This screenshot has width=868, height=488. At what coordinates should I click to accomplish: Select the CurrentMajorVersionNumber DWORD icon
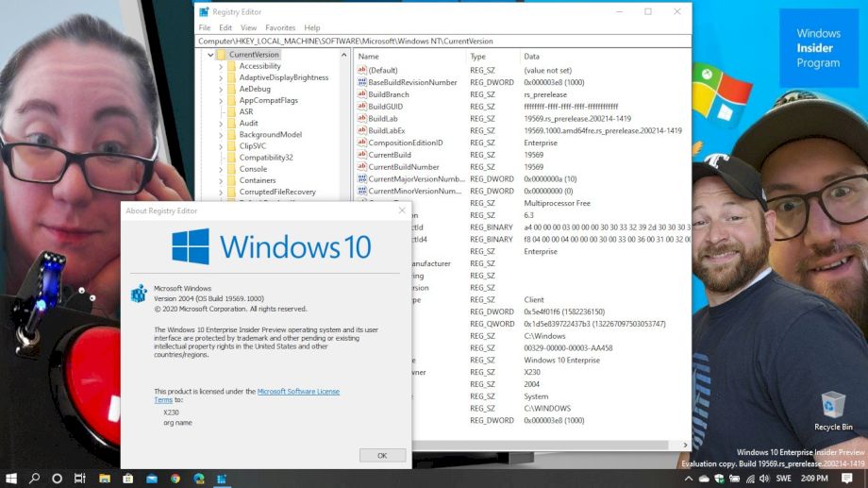[x=362, y=179]
